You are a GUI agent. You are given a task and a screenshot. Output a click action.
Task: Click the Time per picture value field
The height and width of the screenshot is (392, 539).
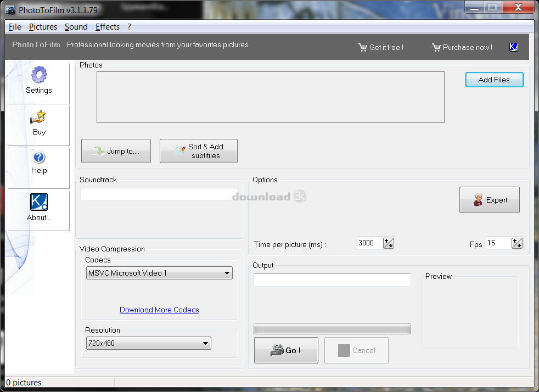(370, 243)
